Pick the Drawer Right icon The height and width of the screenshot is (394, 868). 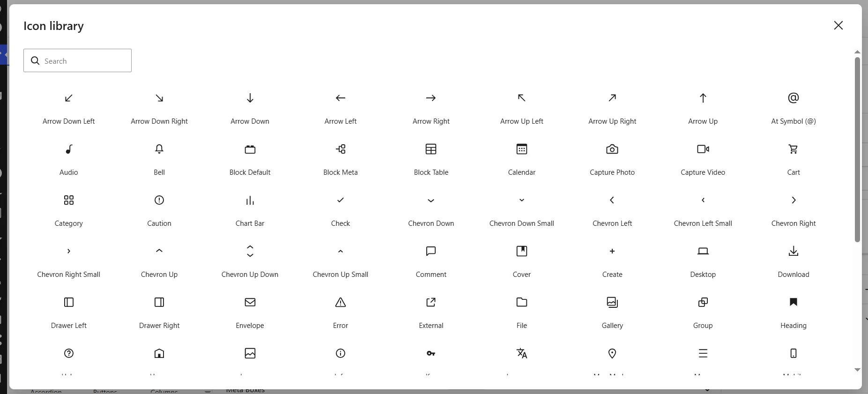click(159, 302)
